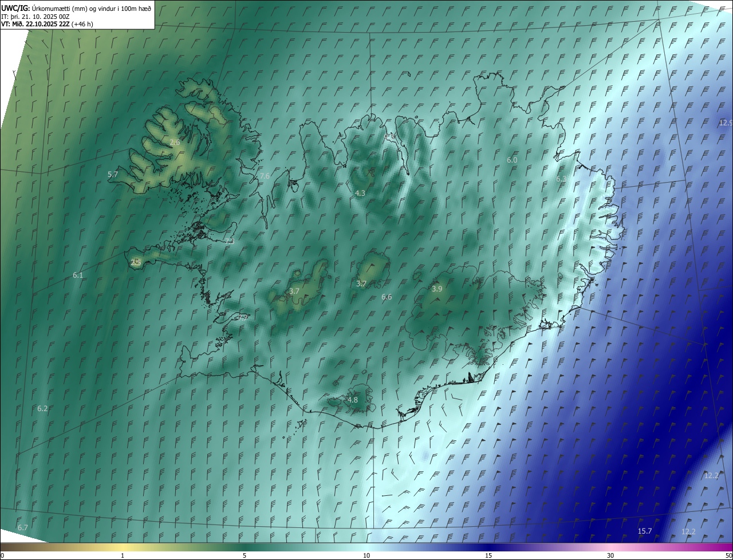This screenshot has width=733, height=560.
Task: Click the color scale tick labeled 10
Action: (x=366, y=555)
